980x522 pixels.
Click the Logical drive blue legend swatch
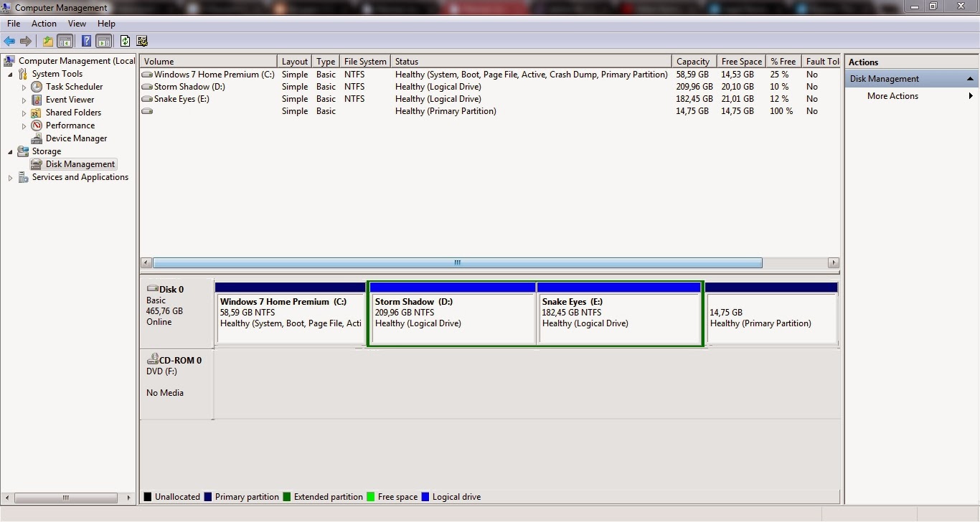pyautogui.click(x=425, y=497)
